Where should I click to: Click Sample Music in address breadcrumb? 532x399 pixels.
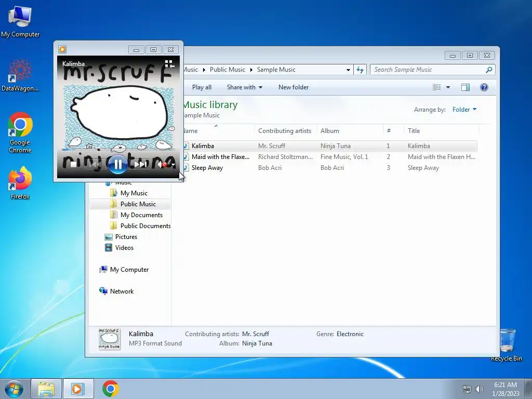click(276, 70)
